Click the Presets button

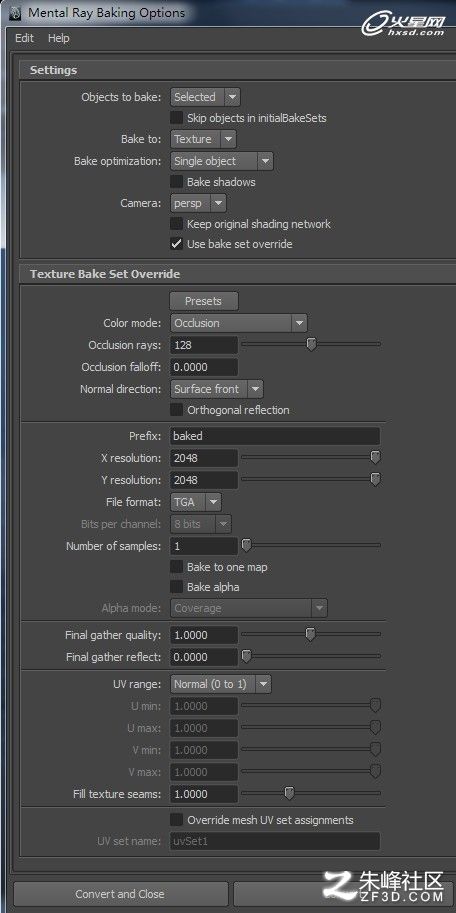tap(204, 301)
